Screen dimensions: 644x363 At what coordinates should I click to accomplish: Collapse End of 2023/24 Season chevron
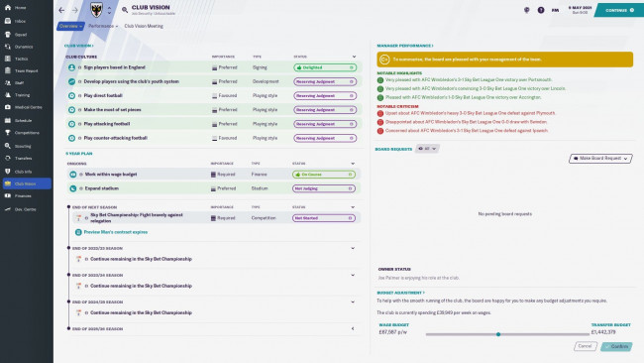click(x=353, y=275)
